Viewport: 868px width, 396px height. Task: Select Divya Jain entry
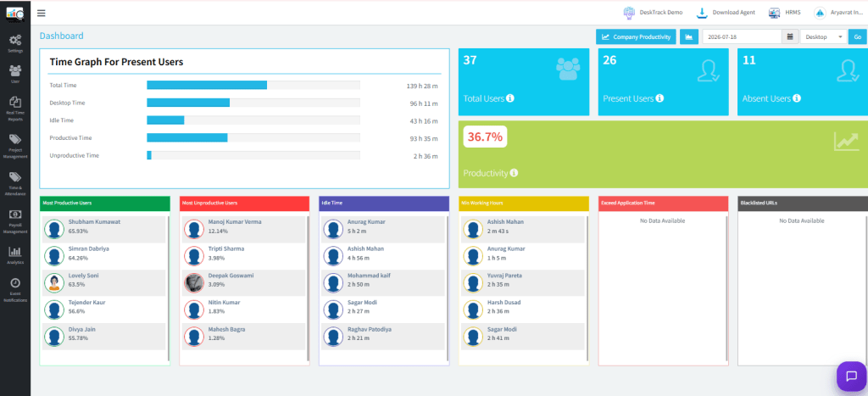pyautogui.click(x=103, y=337)
